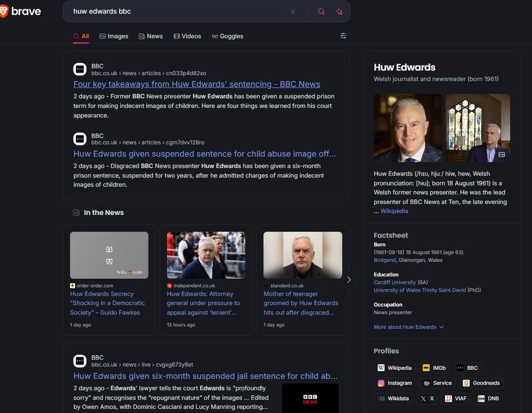Viewport: 532px width, 413px height.
Task: Click the image gallery icon on photo
Action: click(x=502, y=154)
